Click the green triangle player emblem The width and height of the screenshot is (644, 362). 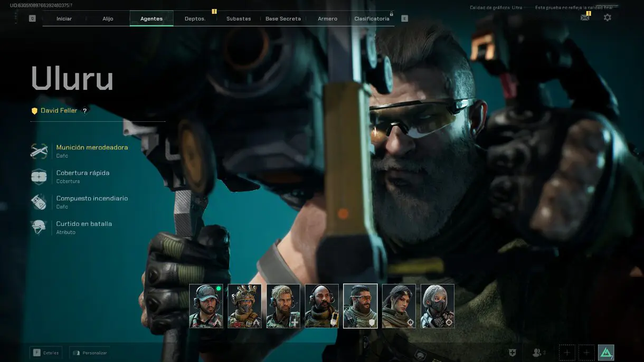point(606,353)
